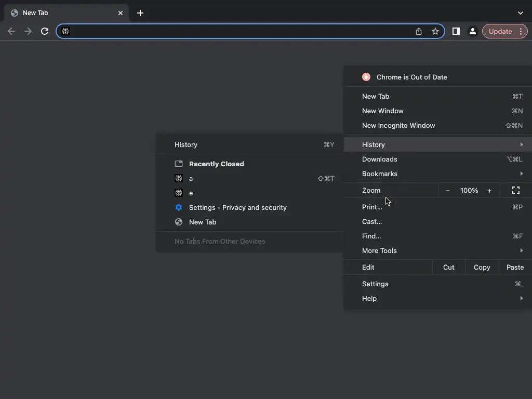
Task: Open the Bookmarks menu entry
Action: tap(437, 174)
